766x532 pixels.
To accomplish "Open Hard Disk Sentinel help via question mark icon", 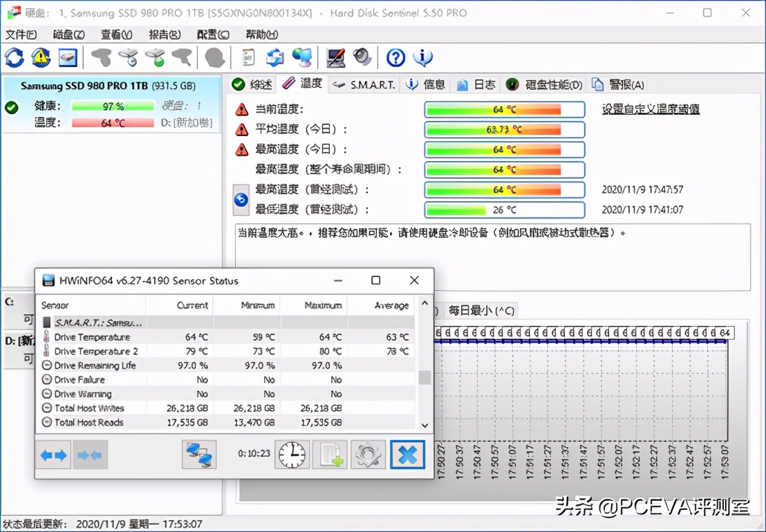I will [394, 57].
